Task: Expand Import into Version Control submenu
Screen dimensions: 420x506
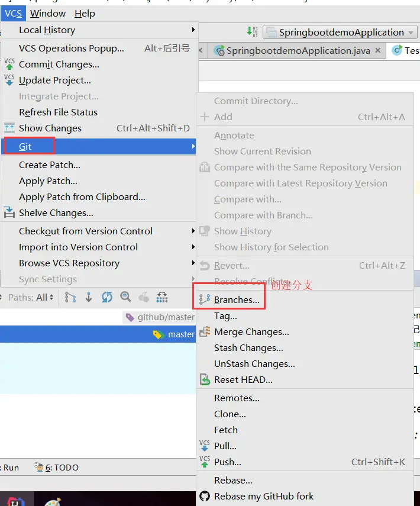Action: 99,247
